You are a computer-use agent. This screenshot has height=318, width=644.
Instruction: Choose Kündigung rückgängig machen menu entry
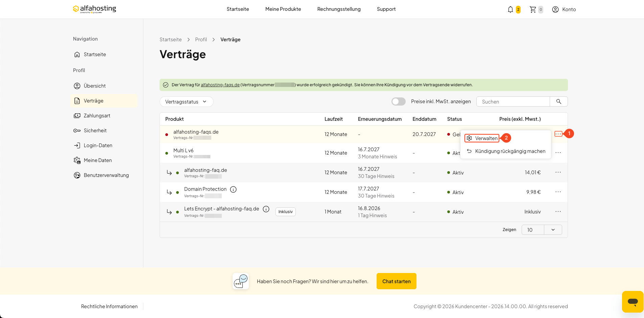tap(506, 151)
